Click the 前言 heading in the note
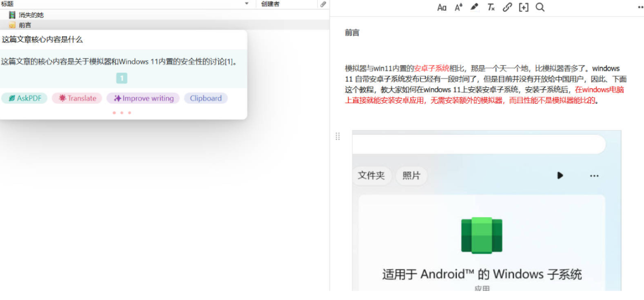Image resolution: width=644 pixels, height=300 pixels. coord(352,33)
